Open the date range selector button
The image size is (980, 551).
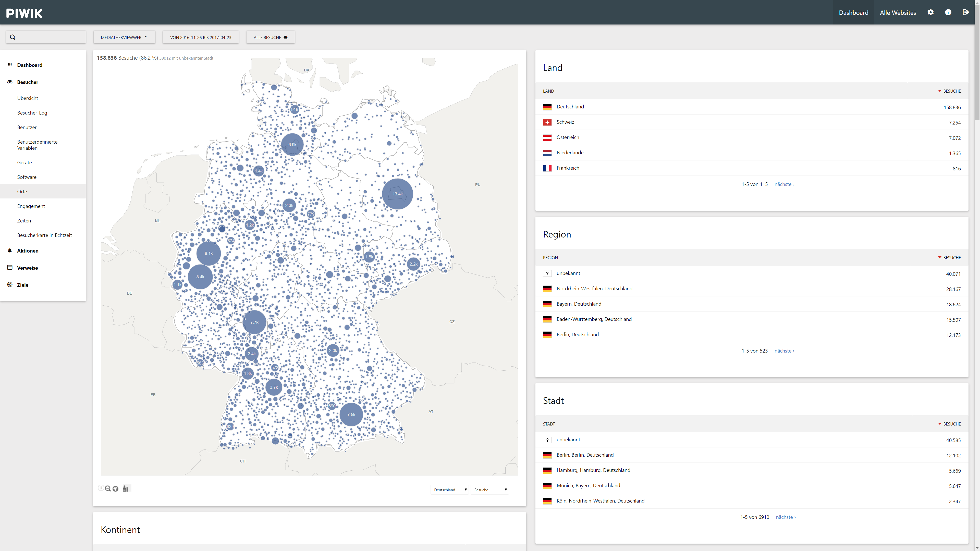click(x=201, y=37)
